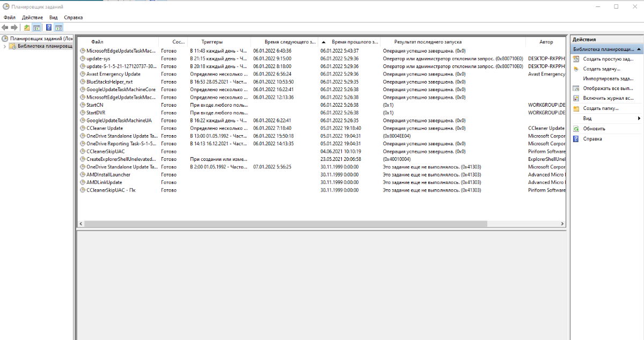Collapse the Библиотека планировщика actions section arrow

tap(640, 49)
